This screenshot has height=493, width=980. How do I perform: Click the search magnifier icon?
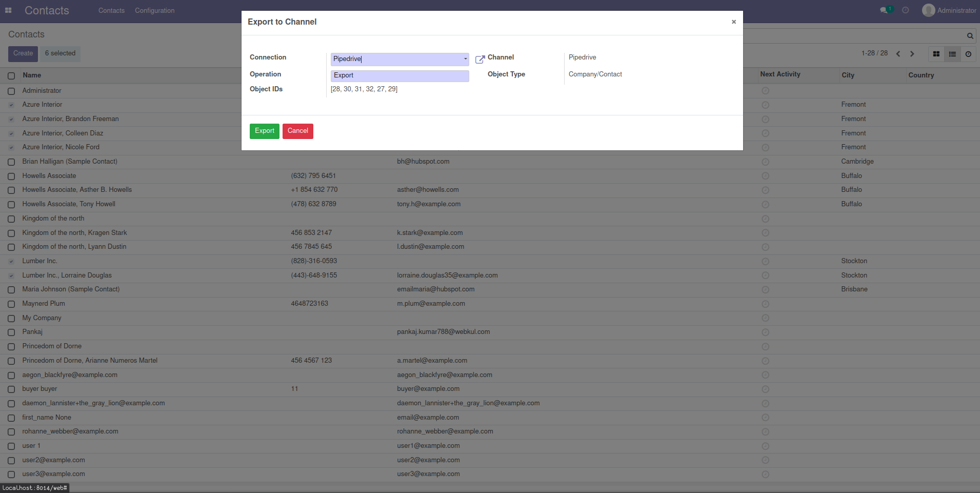click(970, 36)
